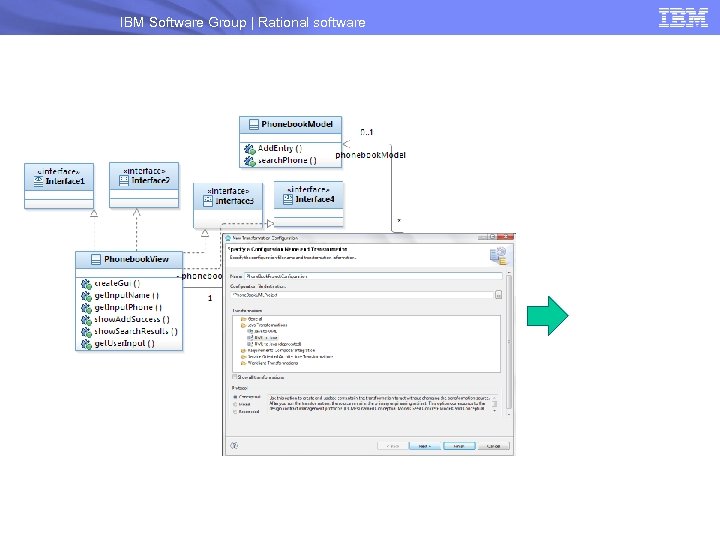
Task: Click the Cancel button in the wizard
Action: point(494,446)
